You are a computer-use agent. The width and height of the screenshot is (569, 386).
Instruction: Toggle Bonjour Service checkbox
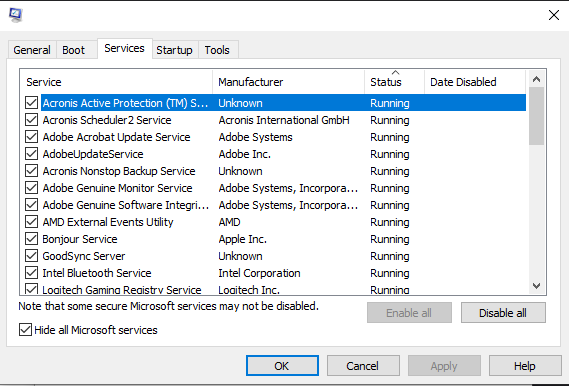coord(32,239)
